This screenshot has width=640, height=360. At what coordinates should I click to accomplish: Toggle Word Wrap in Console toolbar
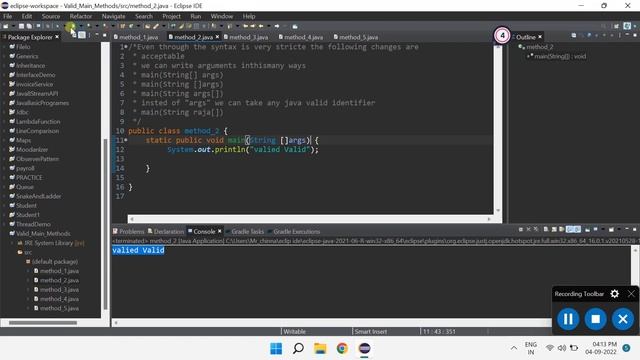(561, 229)
